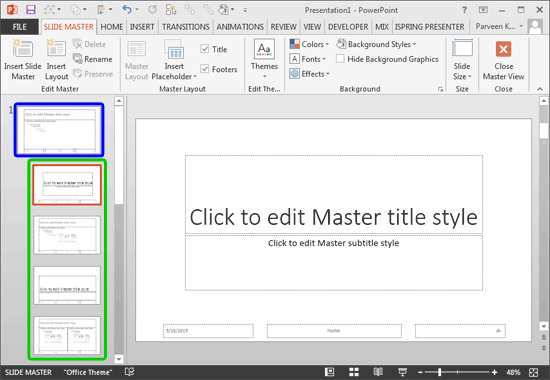Image resolution: width=550 pixels, height=380 pixels.
Task: Select the Slide Master thumbnail numbered 1
Action: 59,130
